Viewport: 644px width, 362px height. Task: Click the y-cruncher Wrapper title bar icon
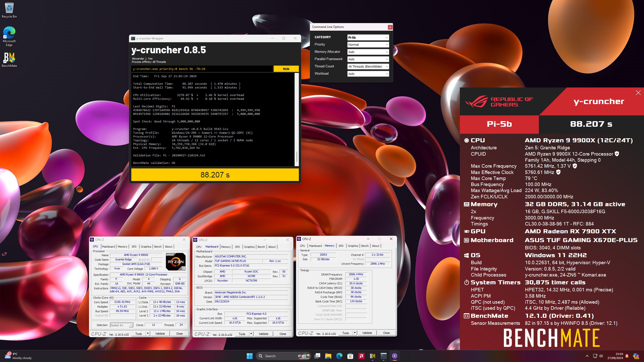[x=133, y=38]
